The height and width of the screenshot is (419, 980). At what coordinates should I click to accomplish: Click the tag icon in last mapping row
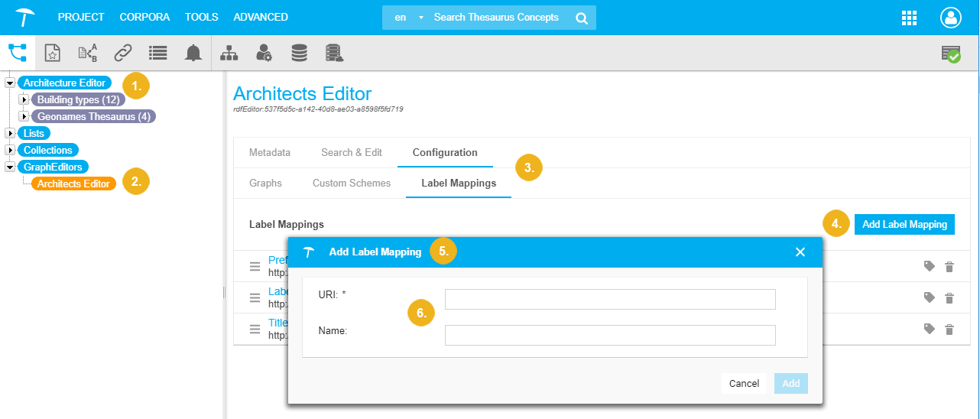(x=929, y=329)
